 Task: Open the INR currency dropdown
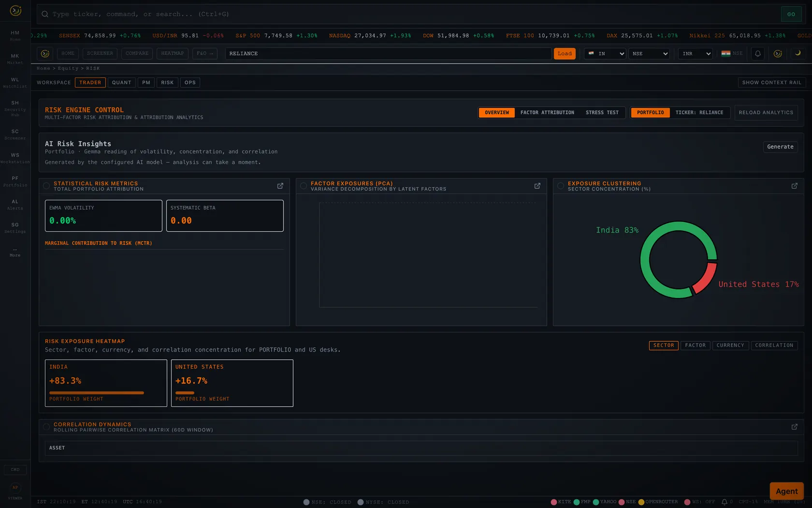(696, 54)
